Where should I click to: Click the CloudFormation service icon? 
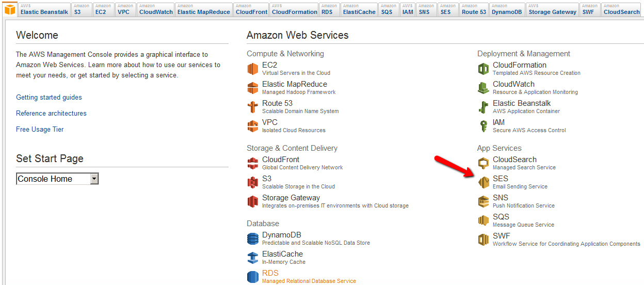point(483,69)
